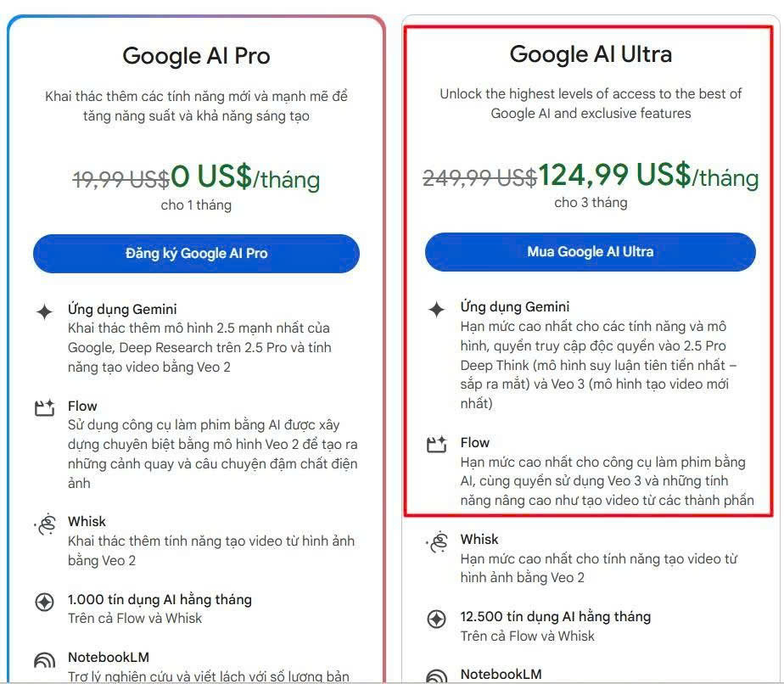Click the Whisk feature title in Ultra plan

point(479,539)
